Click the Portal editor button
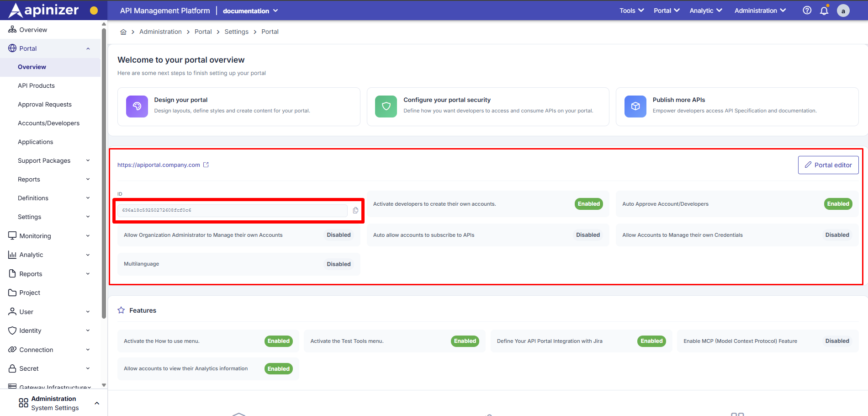868x416 pixels. [828, 165]
